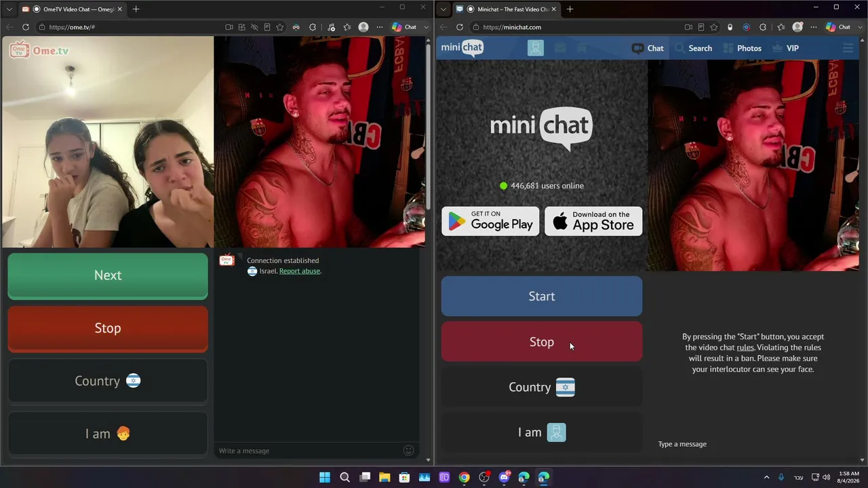
Task: Open the tab list dropdown in OmeTV window
Action: pyautogui.click(x=9, y=9)
